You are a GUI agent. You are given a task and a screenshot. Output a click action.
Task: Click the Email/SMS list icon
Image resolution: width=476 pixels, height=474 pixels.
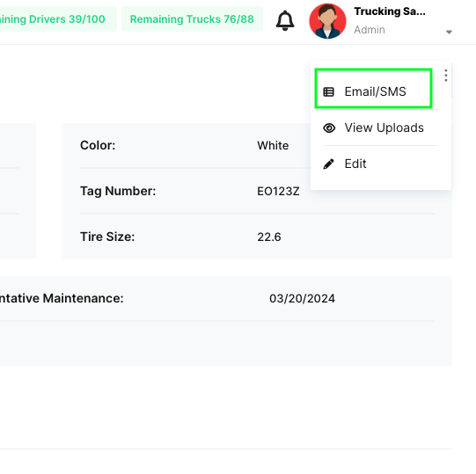click(x=329, y=91)
